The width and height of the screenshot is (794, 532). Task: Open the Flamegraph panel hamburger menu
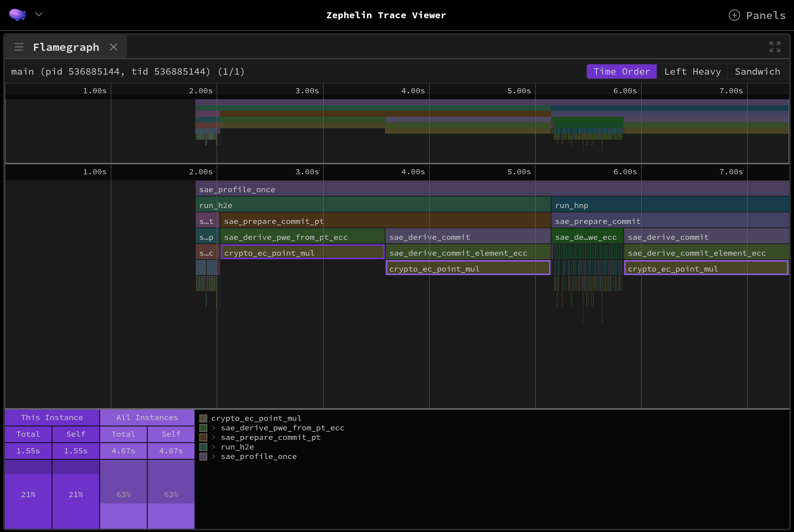(19, 47)
